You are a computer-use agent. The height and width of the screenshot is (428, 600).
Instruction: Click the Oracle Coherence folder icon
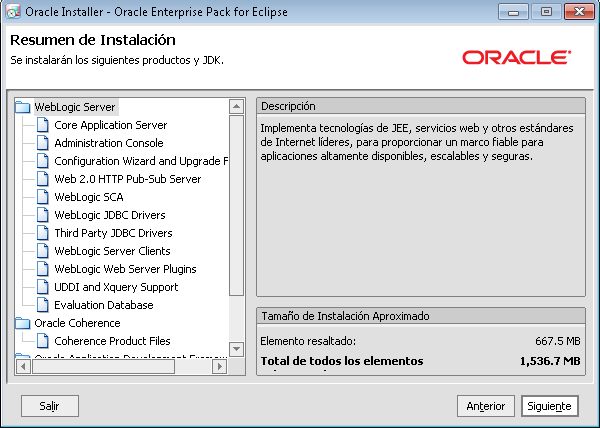point(23,323)
